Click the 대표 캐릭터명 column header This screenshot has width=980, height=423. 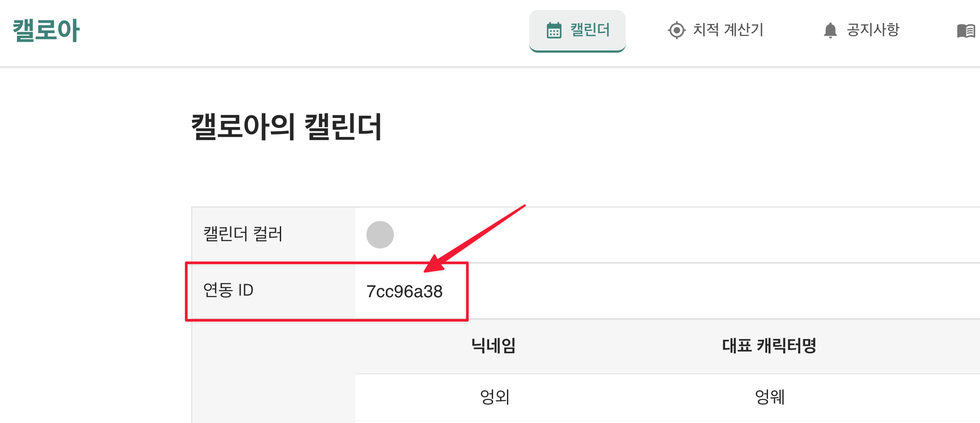point(769,346)
